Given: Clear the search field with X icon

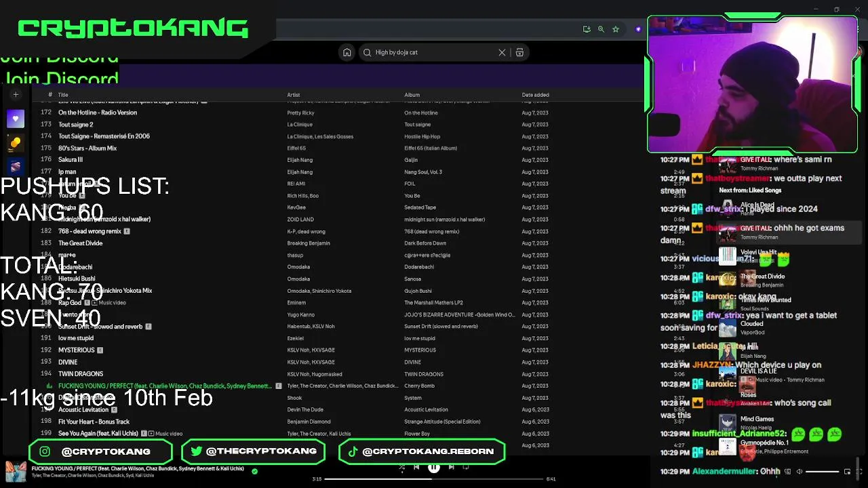Looking at the screenshot, I should (502, 52).
